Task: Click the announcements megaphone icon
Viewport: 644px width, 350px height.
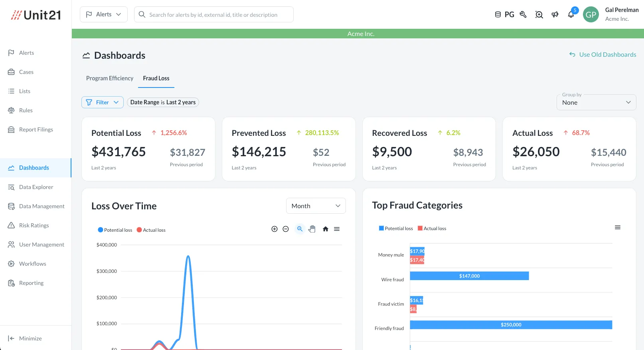Action: coord(555,15)
